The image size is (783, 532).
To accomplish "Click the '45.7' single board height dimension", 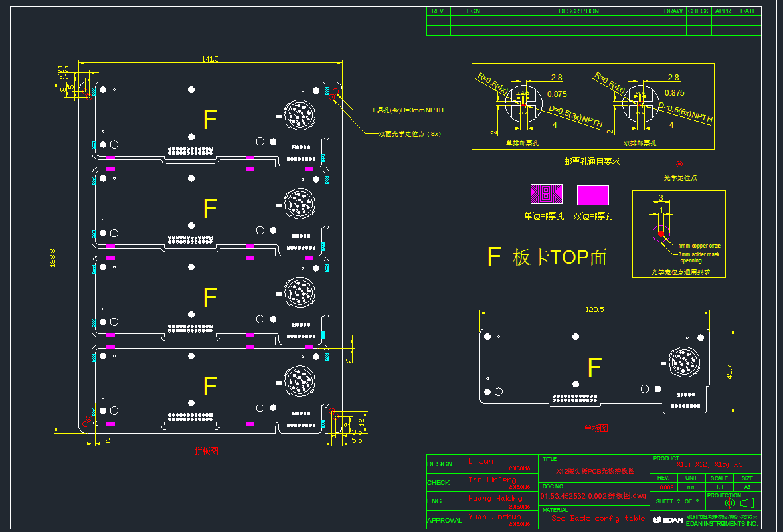I will coord(730,372).
